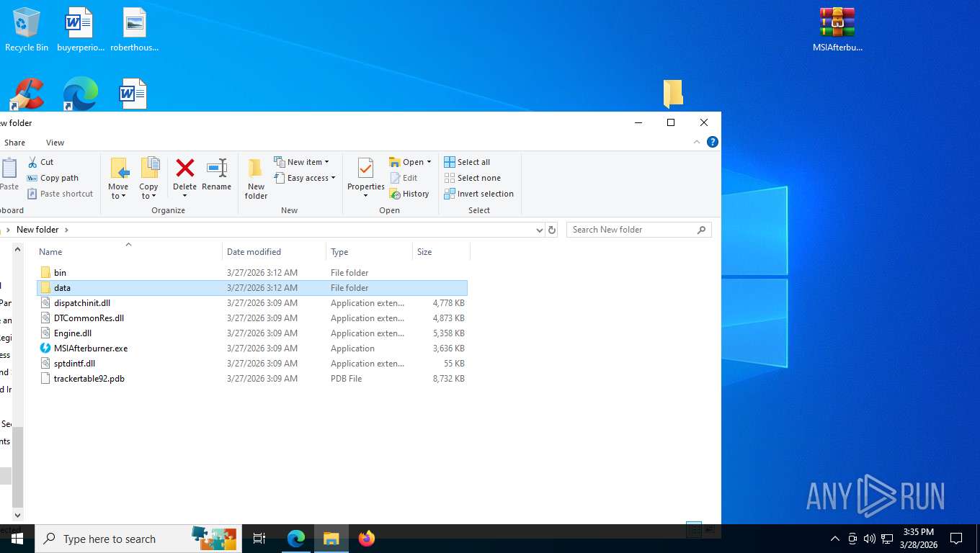Select the yellow folder on the desktop
Viewport: 980px width, 553px height.
pyautogui.click(x=673, y=94)
